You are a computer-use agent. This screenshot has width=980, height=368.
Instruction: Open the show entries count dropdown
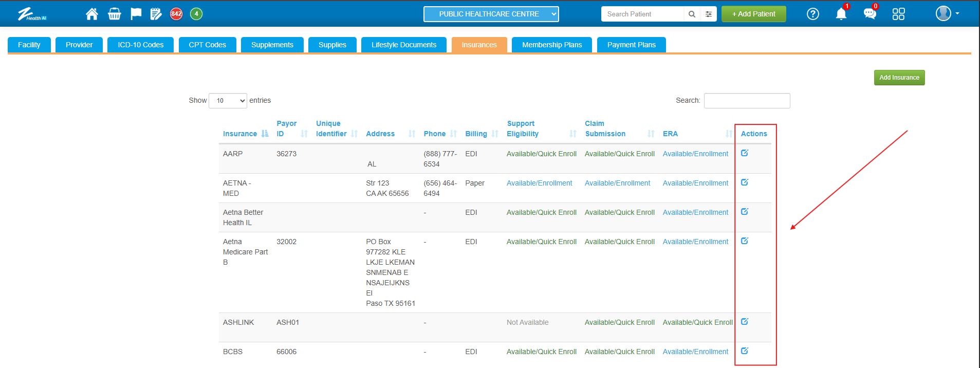pos(228,101)
